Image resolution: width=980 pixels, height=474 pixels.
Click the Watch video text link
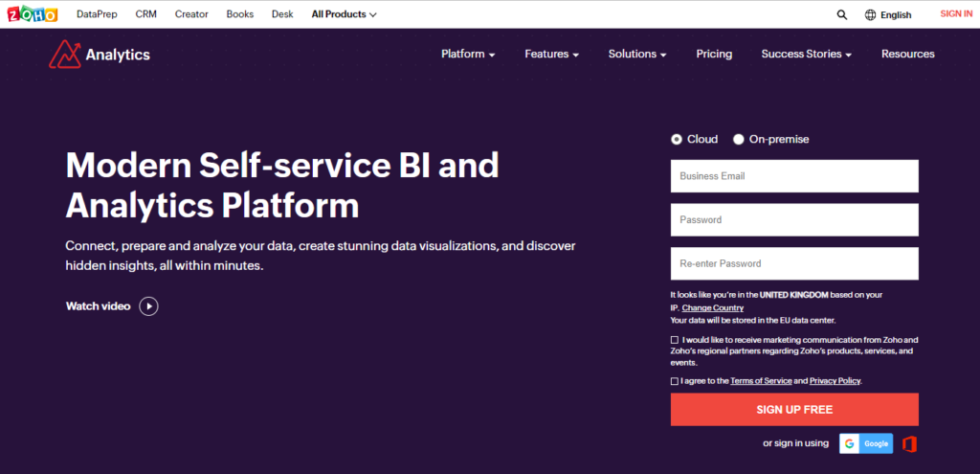pos(99,306)
